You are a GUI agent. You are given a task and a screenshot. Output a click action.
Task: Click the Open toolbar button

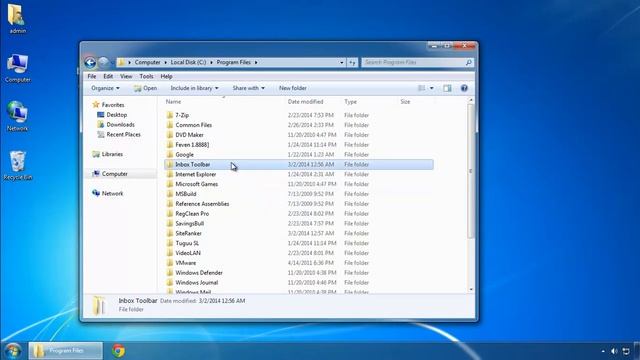[145, 88]
